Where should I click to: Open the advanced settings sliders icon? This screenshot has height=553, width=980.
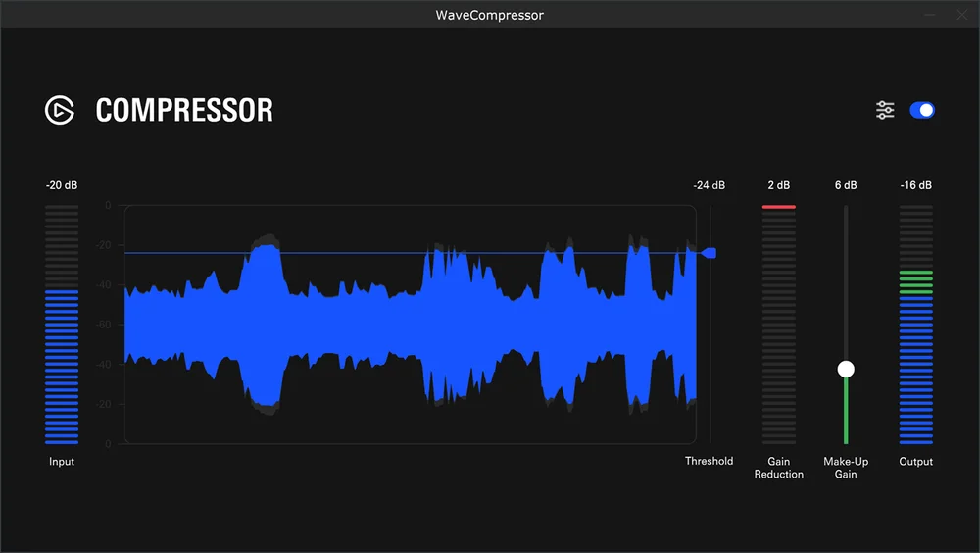(885, 110)
